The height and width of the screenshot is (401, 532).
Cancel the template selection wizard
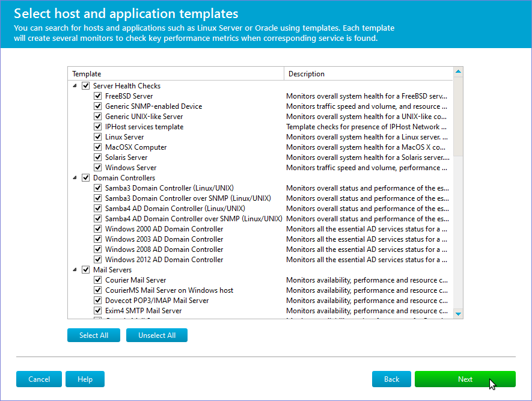tap(39, 379)
